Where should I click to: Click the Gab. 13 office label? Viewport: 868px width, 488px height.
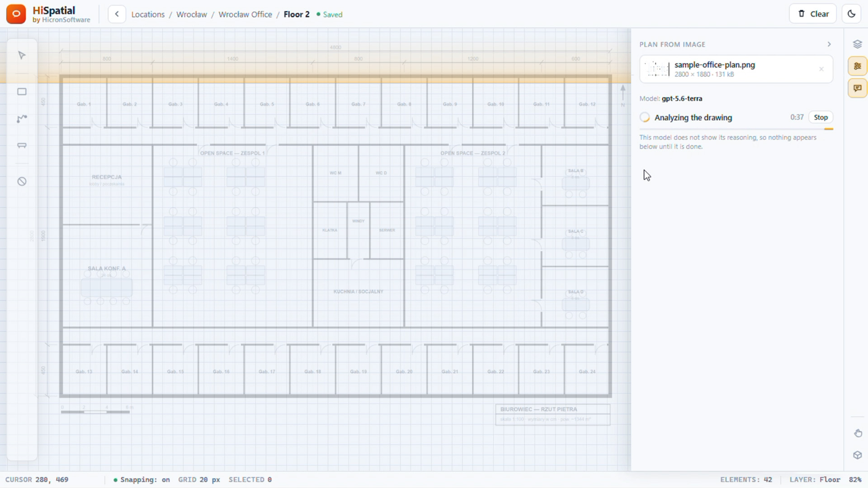coord(84,372)
